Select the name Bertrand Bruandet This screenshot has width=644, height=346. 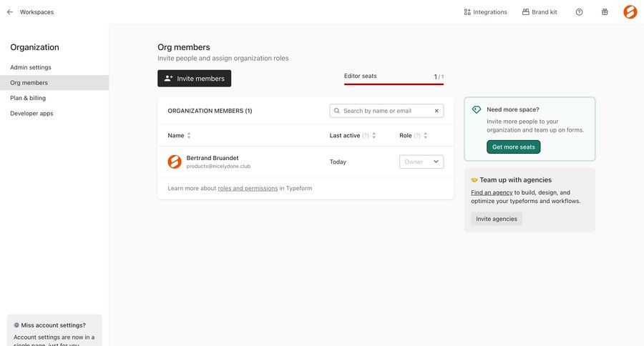click(213, 158)
